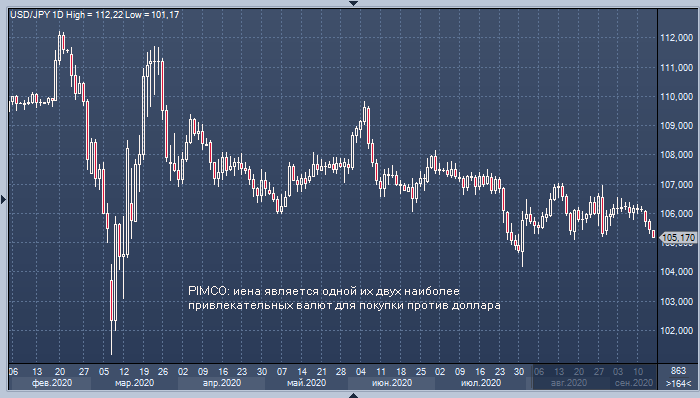Viewport: 700px width, 398px height.
Task: Click the highlighted авг.2020 timeline section
Action: click(568, 383)
